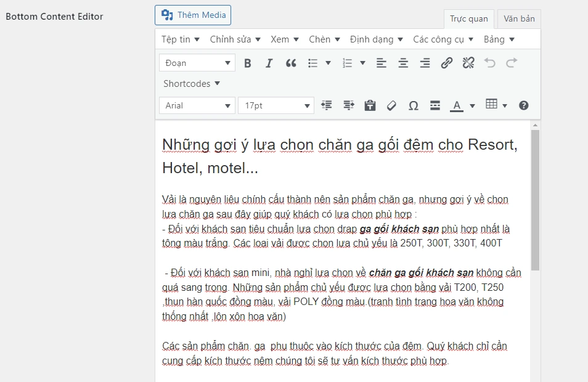Open the 17pt font size dropdown
Viewport: 588px width, 382px height.
[276, 105]
